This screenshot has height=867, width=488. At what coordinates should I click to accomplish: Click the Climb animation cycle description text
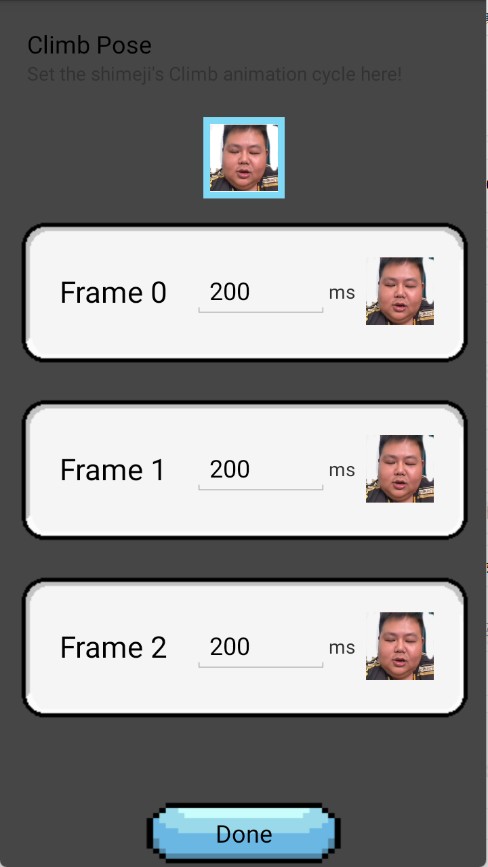214,74
